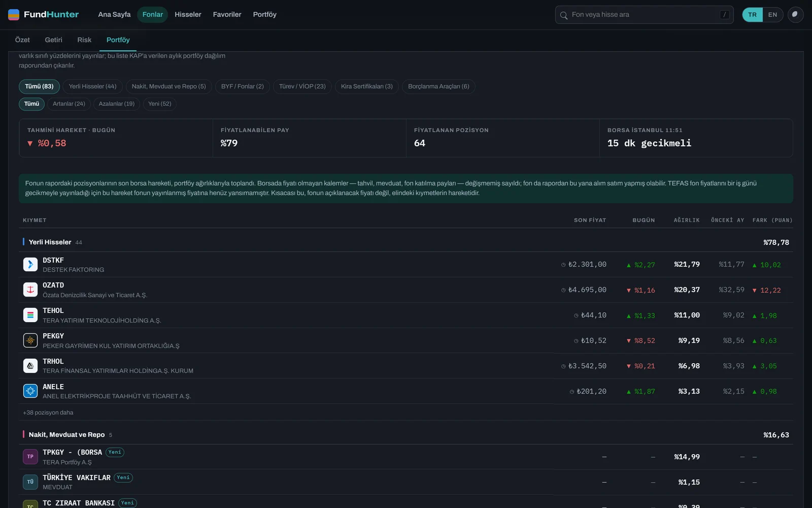Viewport: 812px width, 508px height.
Task: Open the TEHOL company logo
Action: pyautogui.click(x=30, y=315)
